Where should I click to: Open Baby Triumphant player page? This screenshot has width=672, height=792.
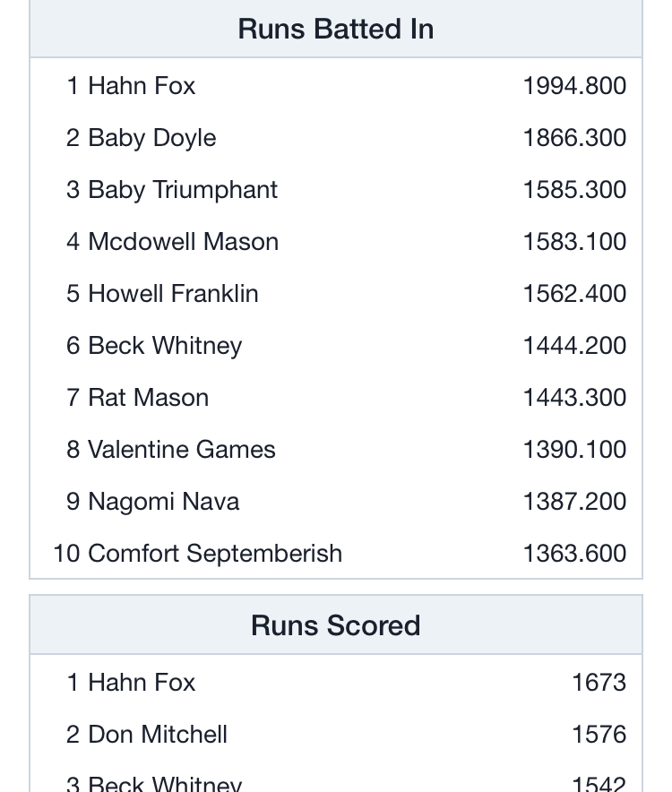coord(183,190)
